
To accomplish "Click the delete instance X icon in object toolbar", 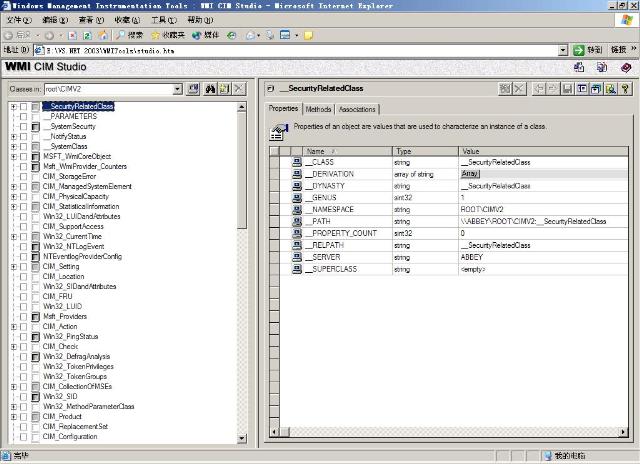I will pyautogui.click(x=520, y=89).
